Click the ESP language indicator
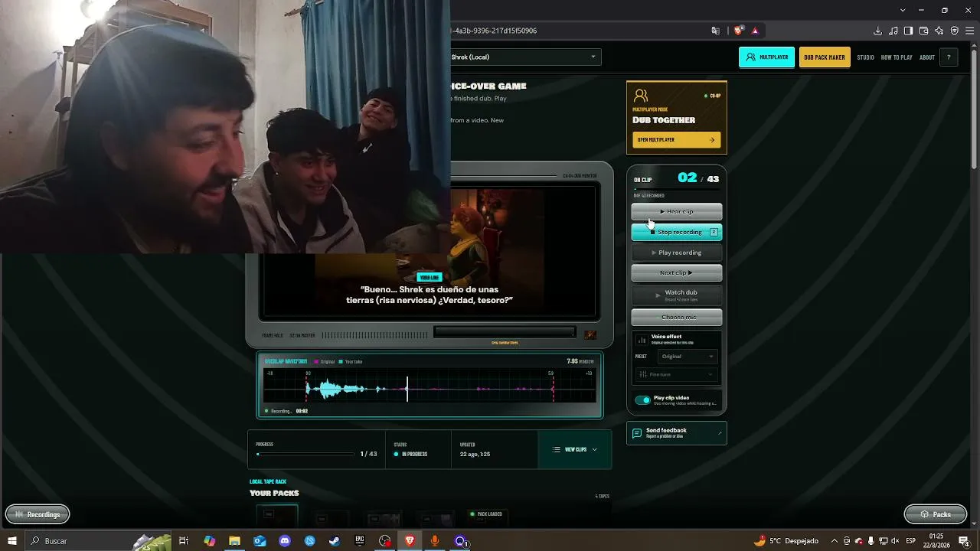The image size is (980, 551). (x=911, y=541)
